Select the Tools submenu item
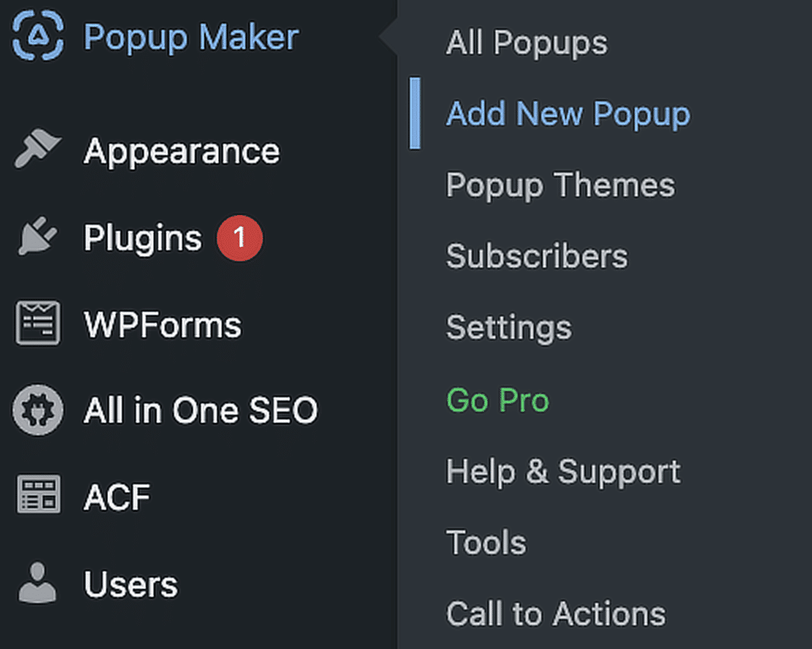812x649 pixels. click(x=486, y=542)
